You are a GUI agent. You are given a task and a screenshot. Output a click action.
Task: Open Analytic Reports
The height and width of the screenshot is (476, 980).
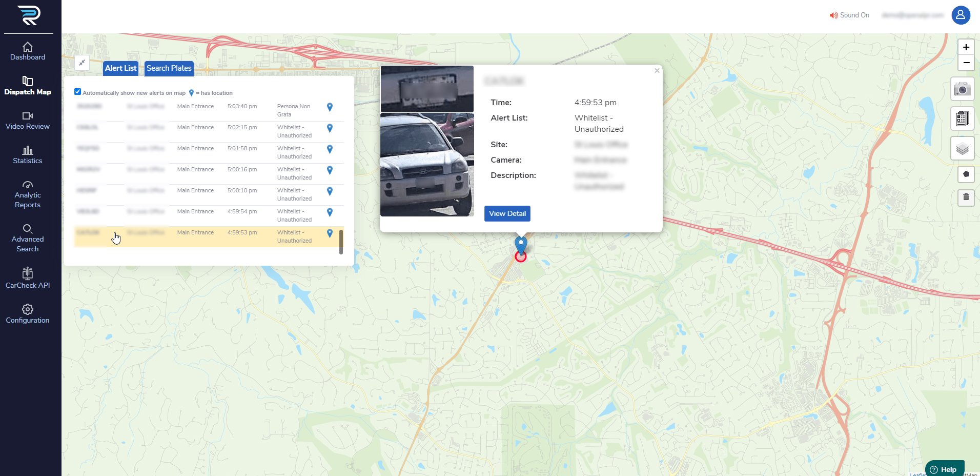pyautogui.click(x=28, y=194)
